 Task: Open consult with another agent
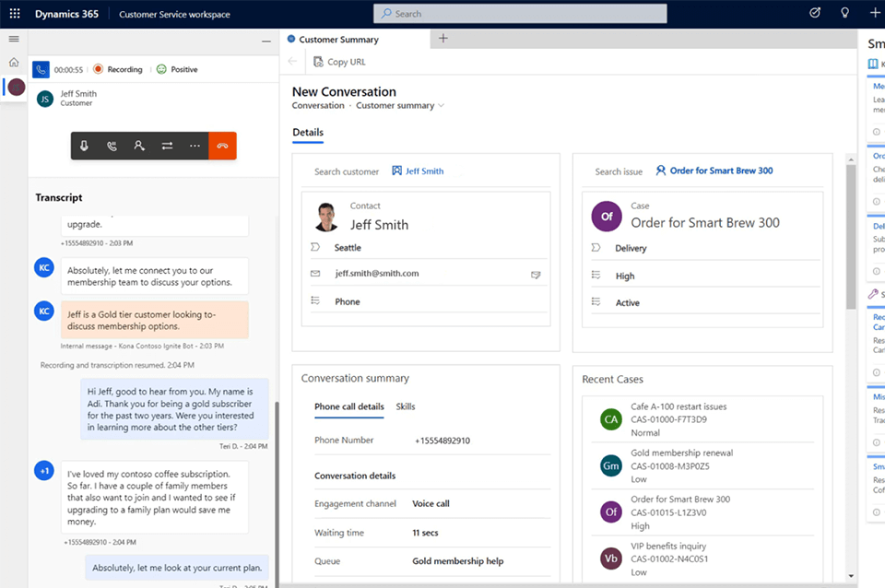tap(139, 146)
